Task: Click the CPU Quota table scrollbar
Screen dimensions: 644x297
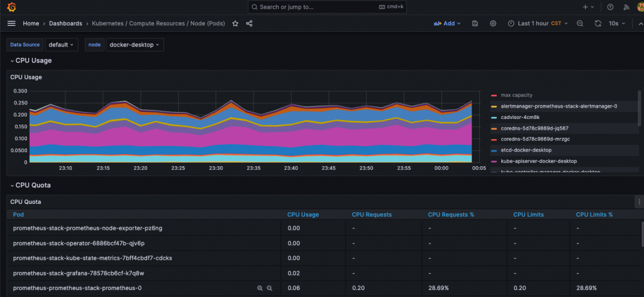Action: click(643, 235)
